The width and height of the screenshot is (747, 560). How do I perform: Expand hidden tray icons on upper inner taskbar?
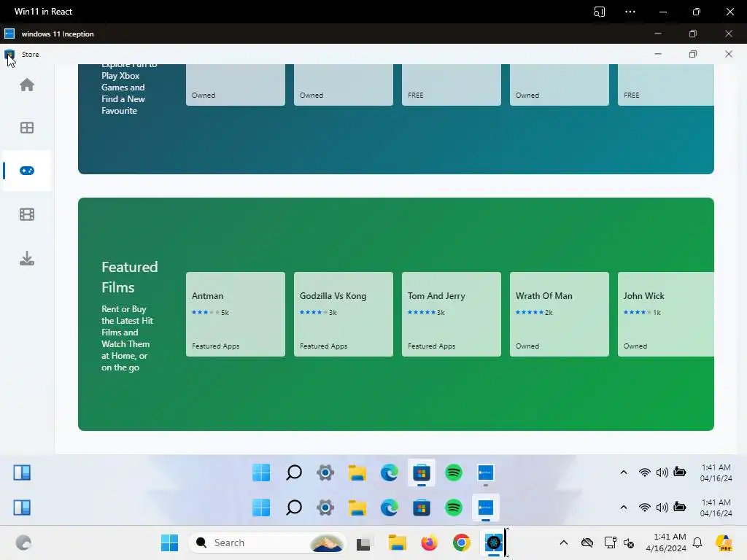(x=623, y=472)
